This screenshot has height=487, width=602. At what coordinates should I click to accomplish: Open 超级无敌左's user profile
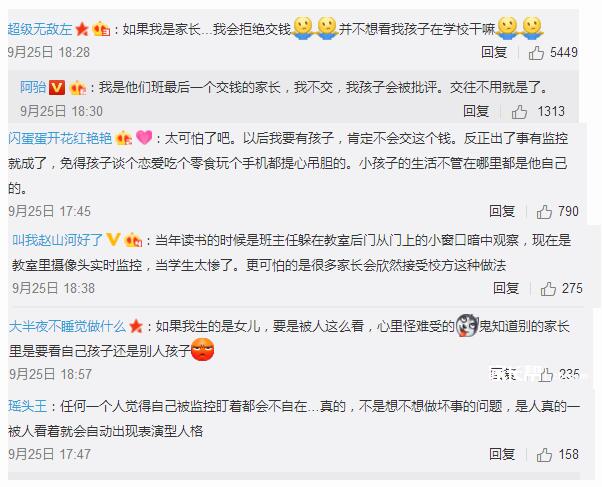[40, 29]
